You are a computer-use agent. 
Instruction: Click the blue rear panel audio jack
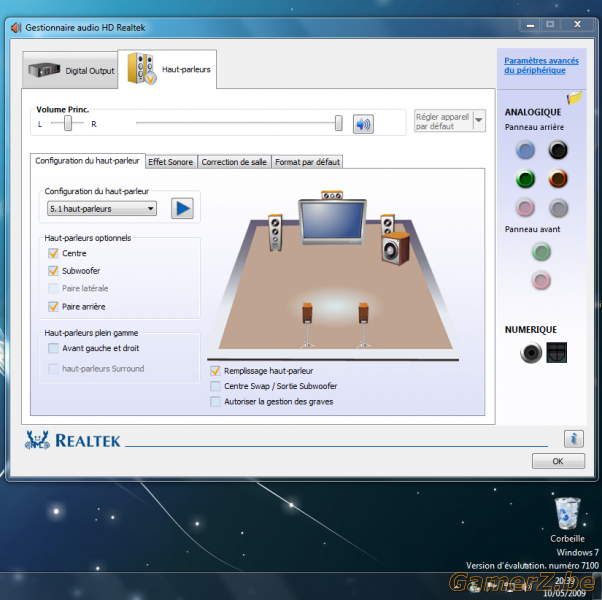[x=525, y=150]
